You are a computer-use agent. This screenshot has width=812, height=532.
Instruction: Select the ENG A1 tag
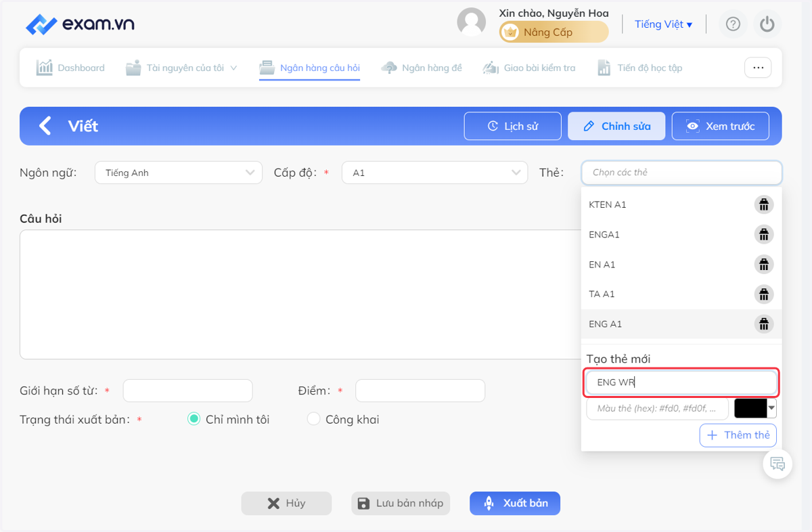tap(681, 324)
